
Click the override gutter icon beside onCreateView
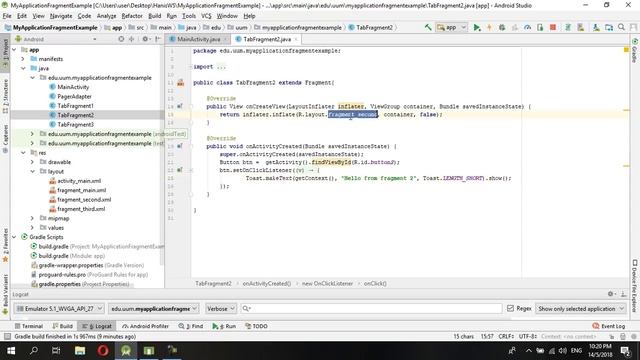pos(180,107)
